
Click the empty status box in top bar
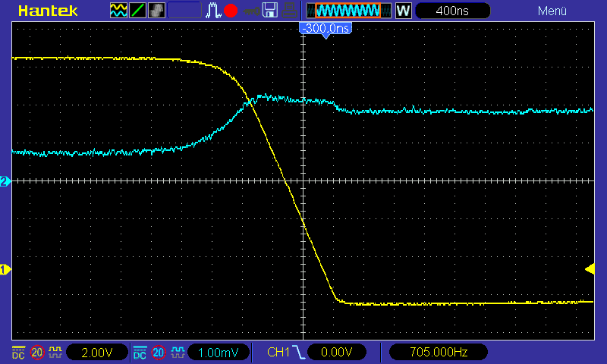pos(184,11)
